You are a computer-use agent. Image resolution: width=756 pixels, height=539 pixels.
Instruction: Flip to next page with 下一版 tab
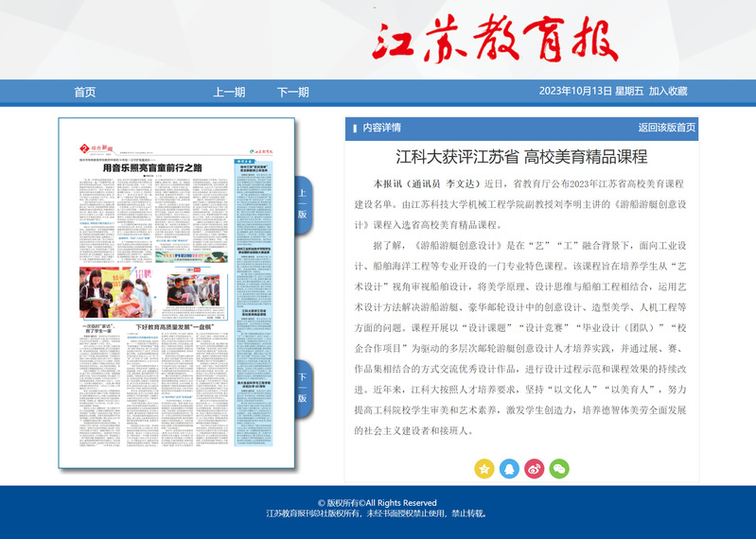303,388
